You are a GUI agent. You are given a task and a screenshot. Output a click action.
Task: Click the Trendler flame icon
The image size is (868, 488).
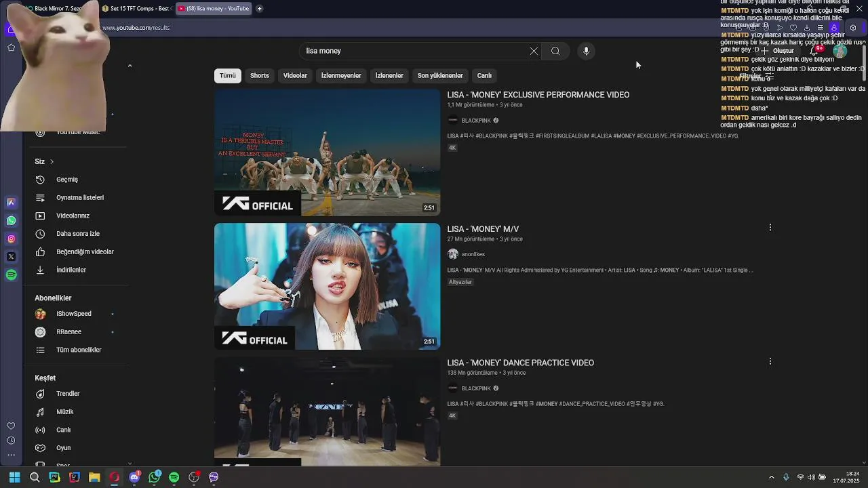pos(40,394)
